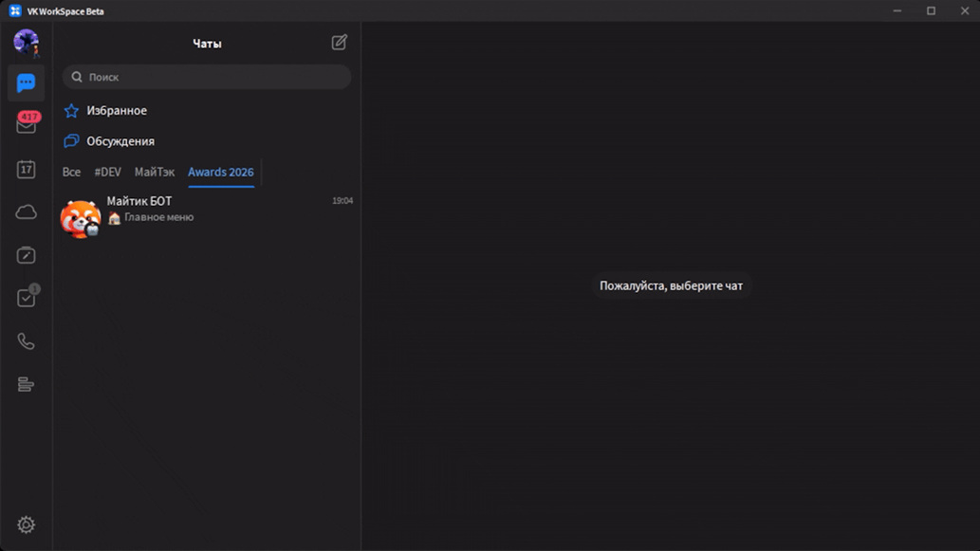Select the Awards 2026 tab
Image resolution: width=980 pixels, height=551 pixels.
(x=221, y=172)
